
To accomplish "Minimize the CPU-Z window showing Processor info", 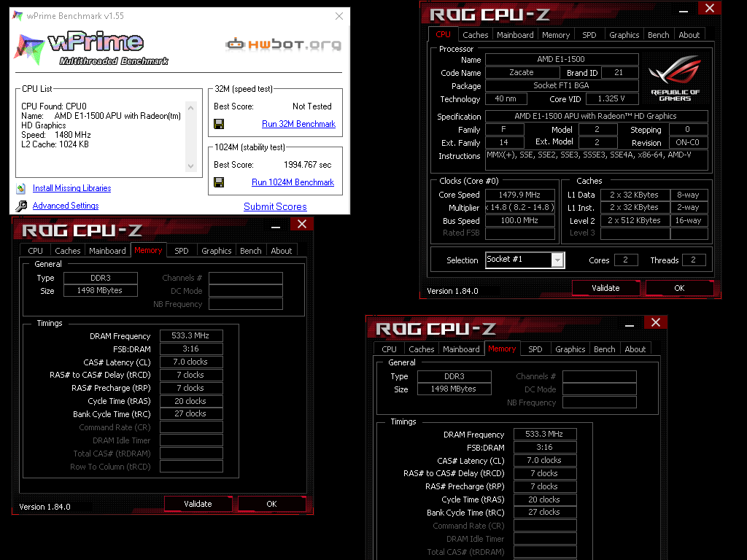I will 684,10.
